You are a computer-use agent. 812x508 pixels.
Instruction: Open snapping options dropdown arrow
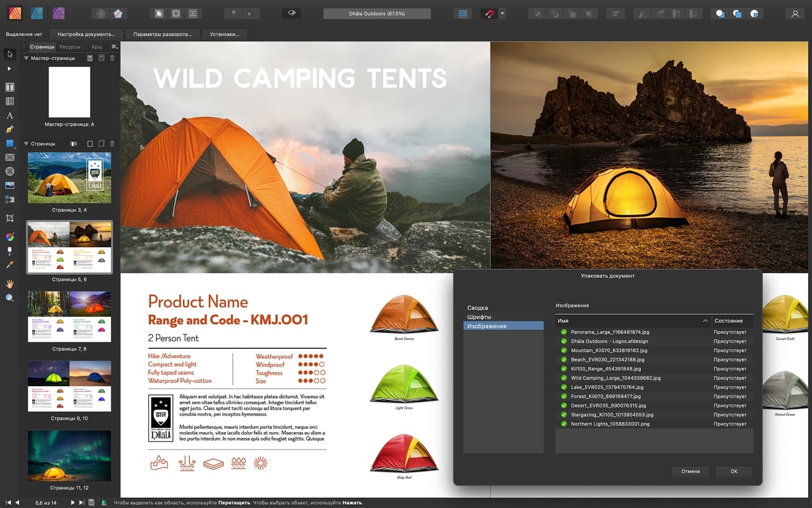[503, 13]
